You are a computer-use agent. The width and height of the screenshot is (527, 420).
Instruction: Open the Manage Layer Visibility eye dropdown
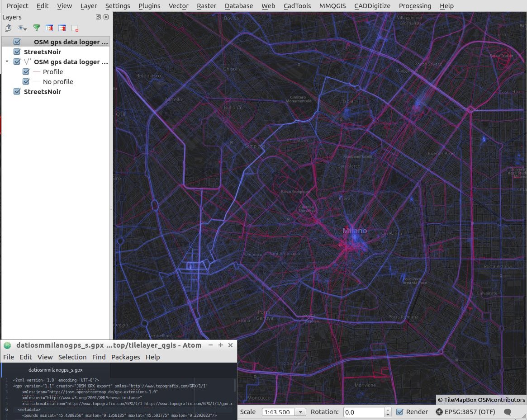click(22, 28)
